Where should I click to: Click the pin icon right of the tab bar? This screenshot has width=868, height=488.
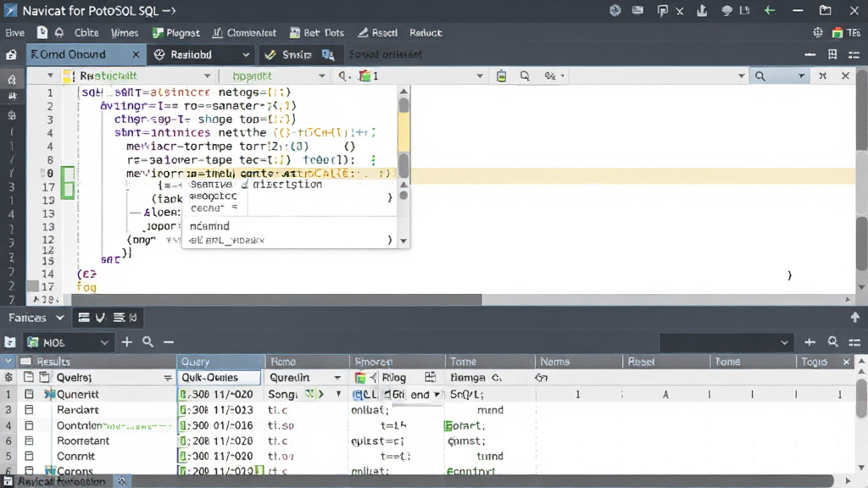pos(832,54)
